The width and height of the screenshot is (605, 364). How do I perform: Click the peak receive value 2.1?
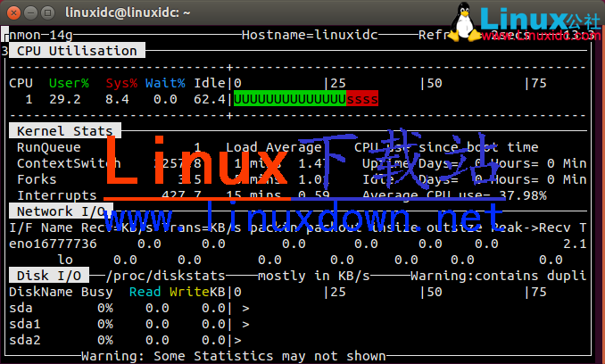pos(575,244)
